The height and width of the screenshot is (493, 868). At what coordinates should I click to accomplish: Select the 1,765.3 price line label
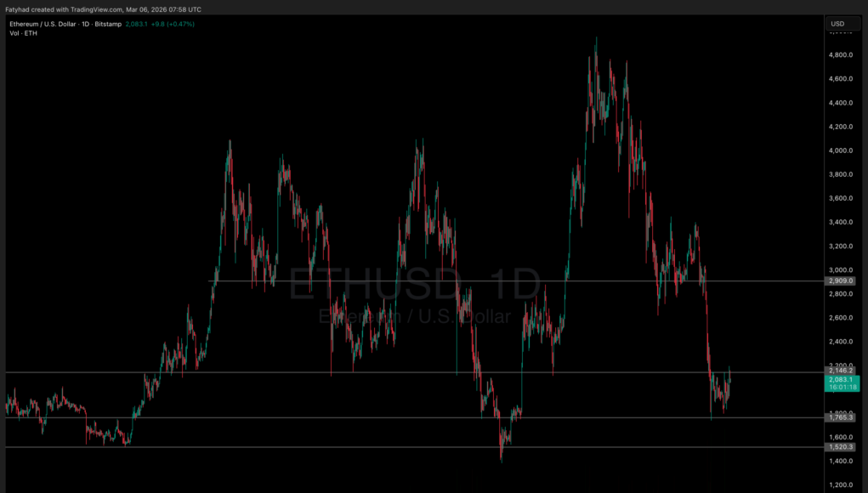[840, 417]
